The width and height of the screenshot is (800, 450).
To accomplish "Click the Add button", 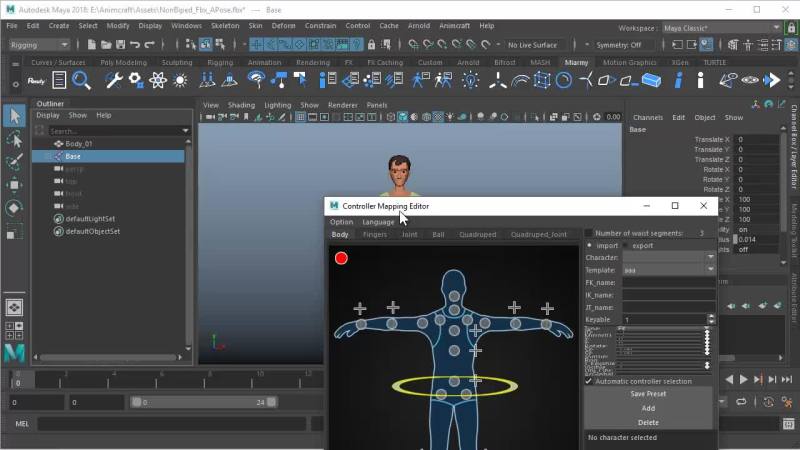I will tap(648, 408).
